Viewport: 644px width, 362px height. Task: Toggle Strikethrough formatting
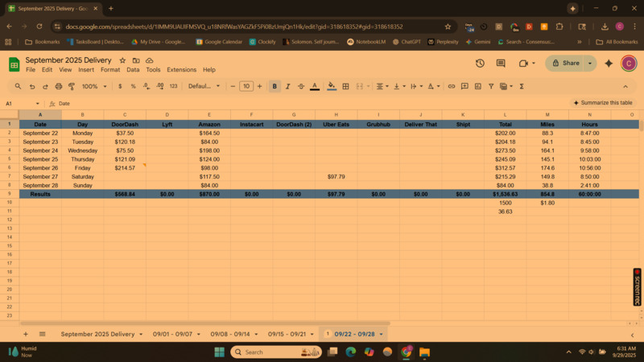[x=301, y=86]
